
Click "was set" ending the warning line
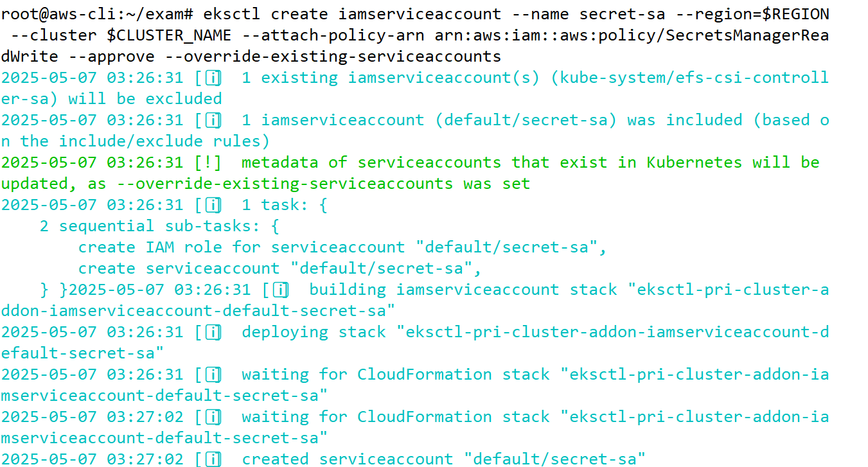coord(497,184)
